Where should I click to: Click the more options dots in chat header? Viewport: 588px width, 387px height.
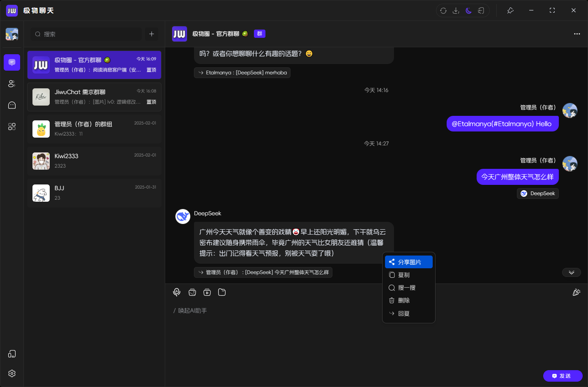tap(577, 34)
